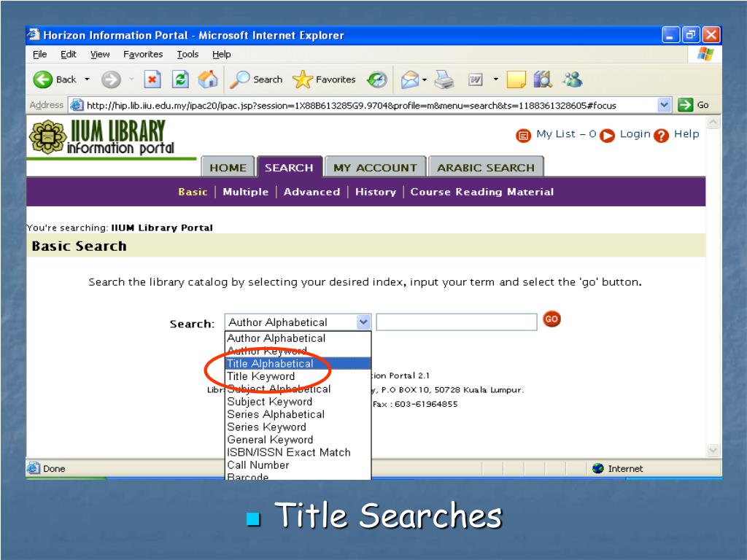Open the Favorites star toolbar button
The width and height of the screenshot is (747, 560).
(x=324, y=79)
